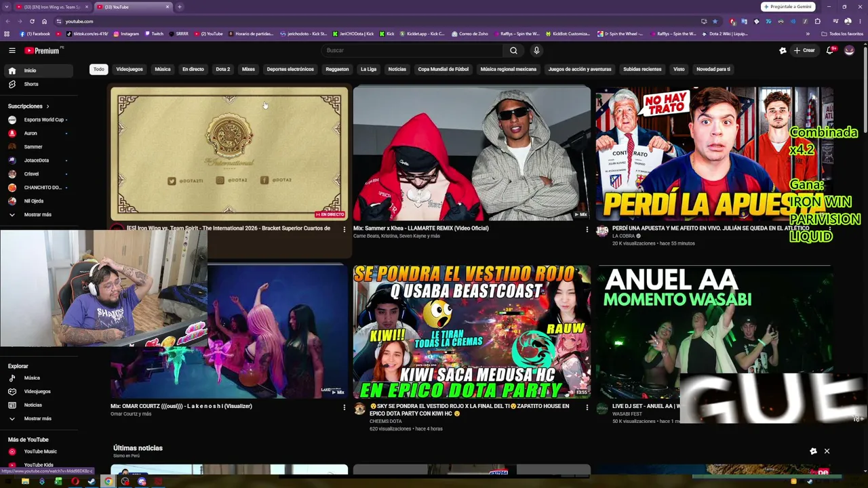Viewport: 868px width, 488px height.
Task: Open the Twitch bookmark
Action: (154, 34)
